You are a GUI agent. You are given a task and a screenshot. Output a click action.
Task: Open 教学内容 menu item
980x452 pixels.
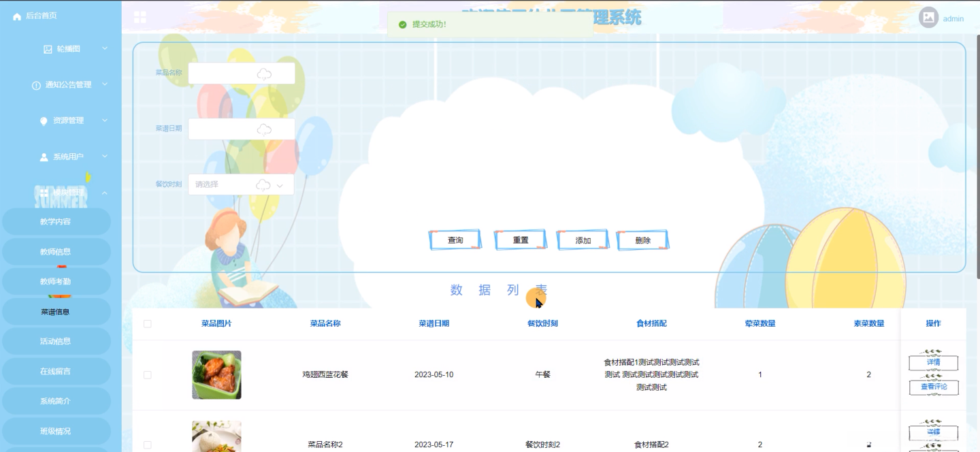(x=56, y=222)
